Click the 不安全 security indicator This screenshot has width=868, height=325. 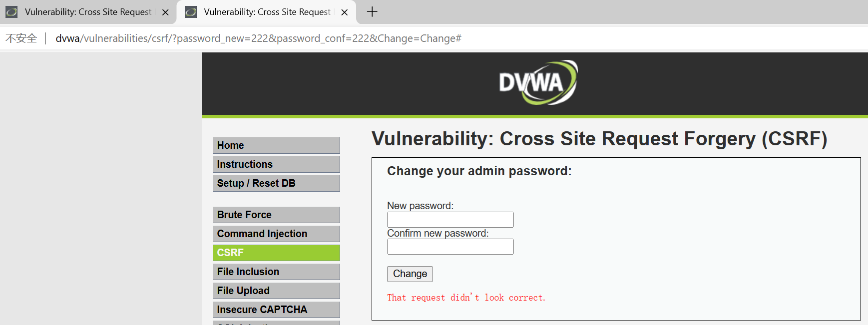point(21,38)
